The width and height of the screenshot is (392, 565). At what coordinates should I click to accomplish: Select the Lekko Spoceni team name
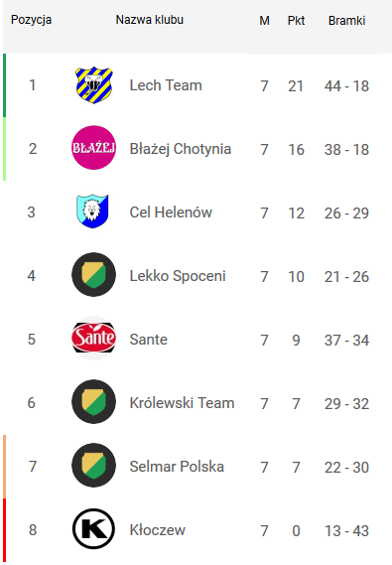coord(178,276)
